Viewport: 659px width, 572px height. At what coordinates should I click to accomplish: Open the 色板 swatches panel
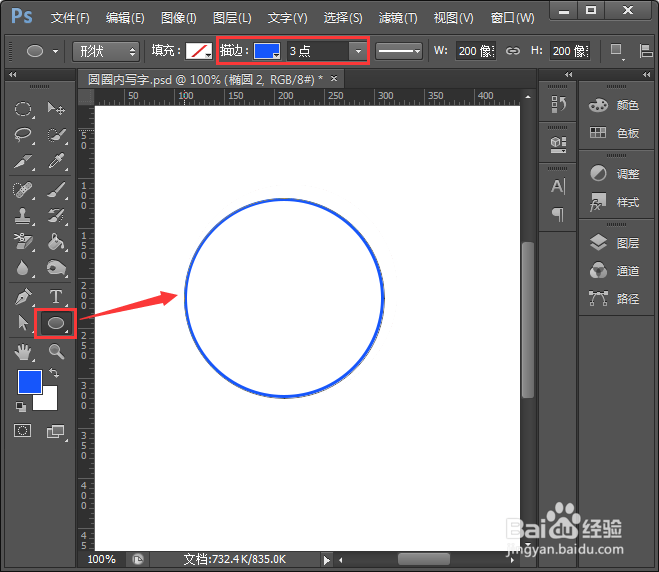coord(614,133)
